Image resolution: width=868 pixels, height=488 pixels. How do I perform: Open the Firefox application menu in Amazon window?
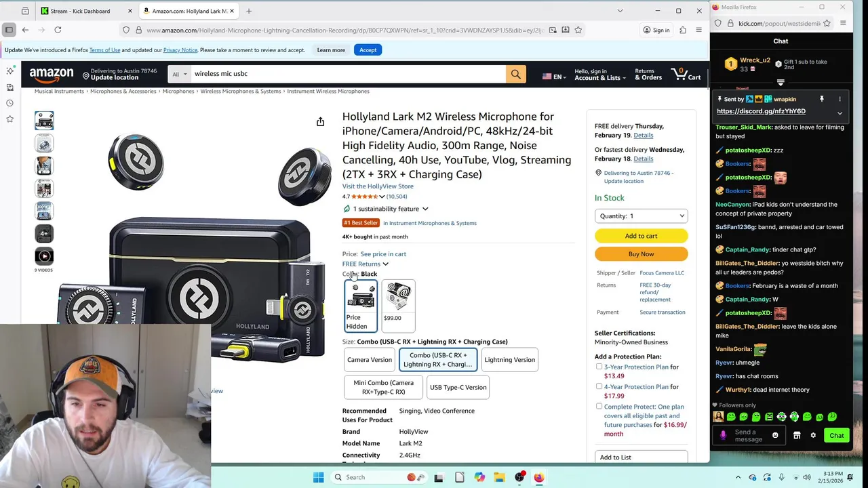coord(698,30)
